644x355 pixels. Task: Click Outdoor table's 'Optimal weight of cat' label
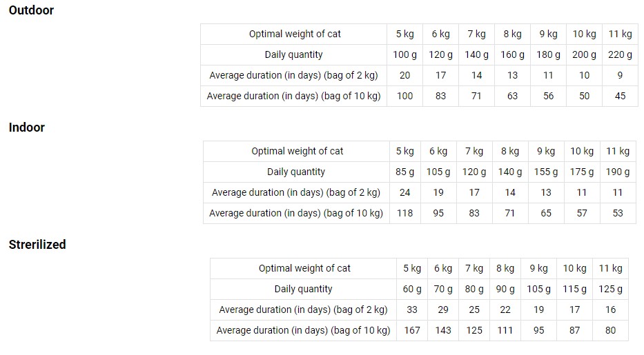click(295, 34)
